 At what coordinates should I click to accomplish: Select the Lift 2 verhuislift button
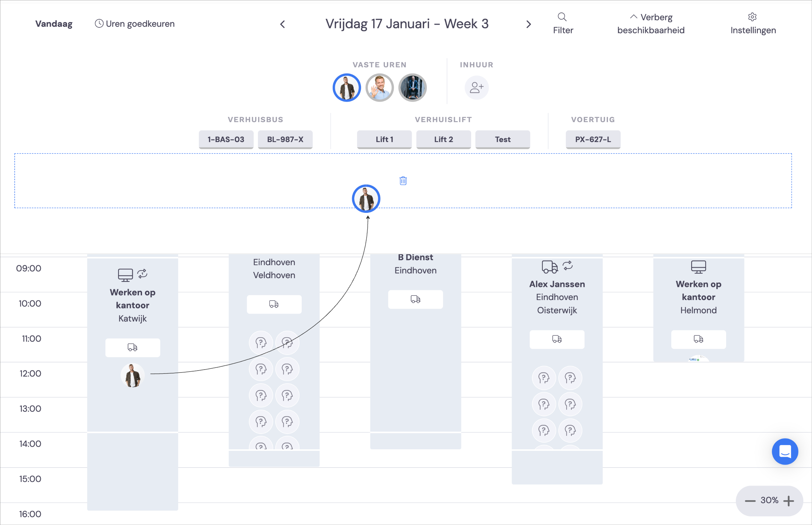(x=443, y=139)
